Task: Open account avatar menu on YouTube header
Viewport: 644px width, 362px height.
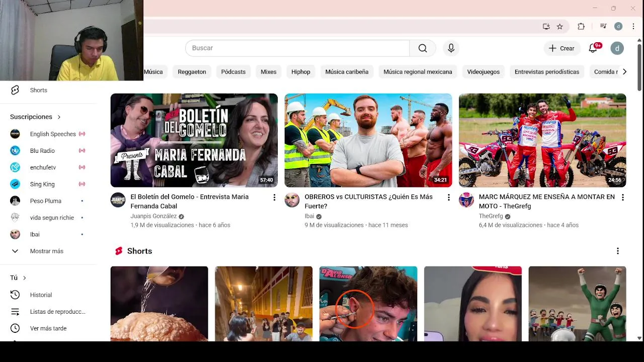Action: [617, 48]
